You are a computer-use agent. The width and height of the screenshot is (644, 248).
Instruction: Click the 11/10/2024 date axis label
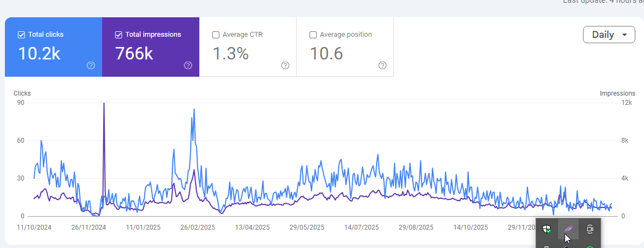(x=34, y=227)
